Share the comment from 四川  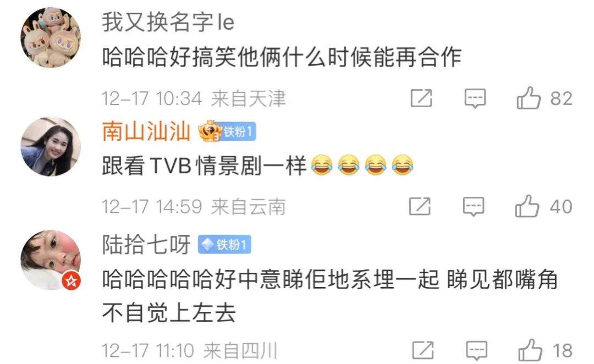(423, 350)
